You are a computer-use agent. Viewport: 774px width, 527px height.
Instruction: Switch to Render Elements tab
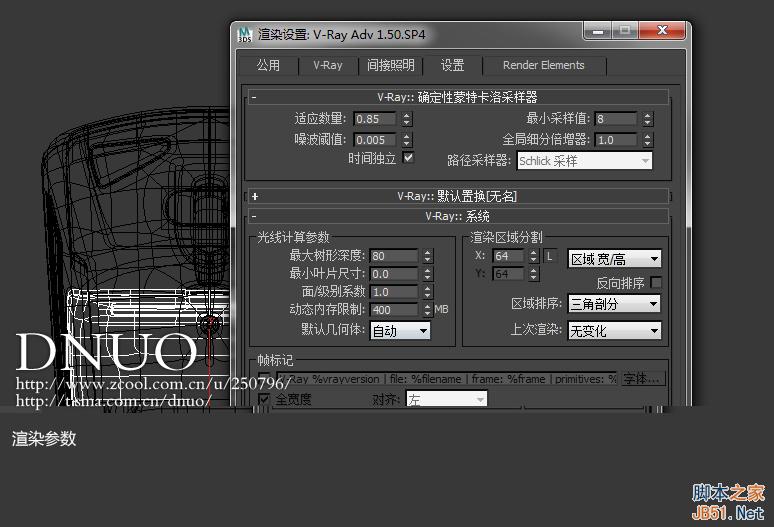click(543, 65)
